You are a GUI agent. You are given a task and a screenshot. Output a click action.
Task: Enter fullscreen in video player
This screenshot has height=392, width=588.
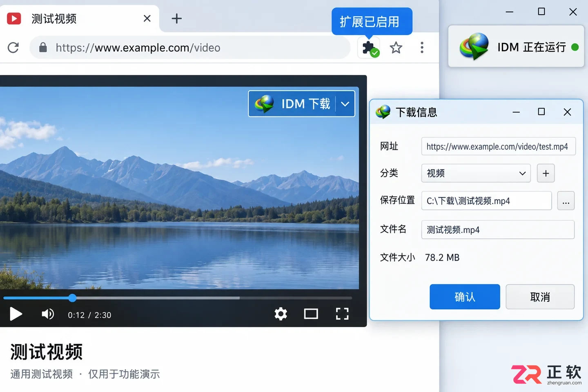coord(342,314)
